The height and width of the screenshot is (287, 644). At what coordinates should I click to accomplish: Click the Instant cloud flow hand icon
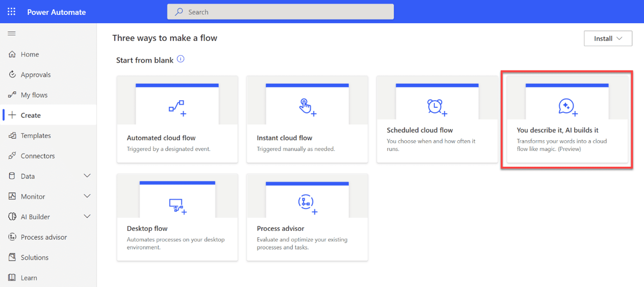[307, 107]
